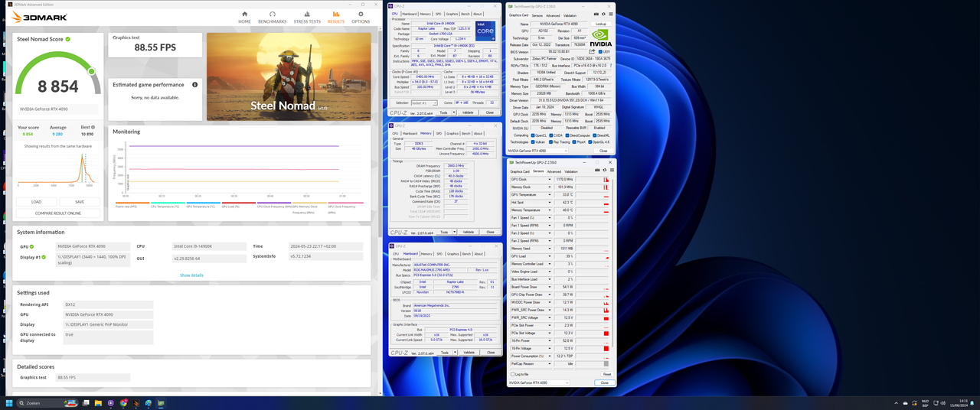Toggle the CUDA checkbox in GPU-Z

[x=553, y=135]
